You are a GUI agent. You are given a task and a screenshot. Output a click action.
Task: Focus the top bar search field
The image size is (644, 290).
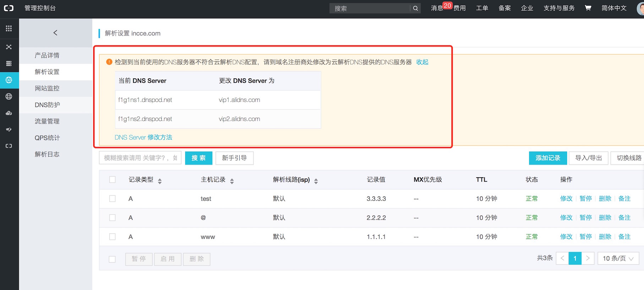tap(370, 8)
